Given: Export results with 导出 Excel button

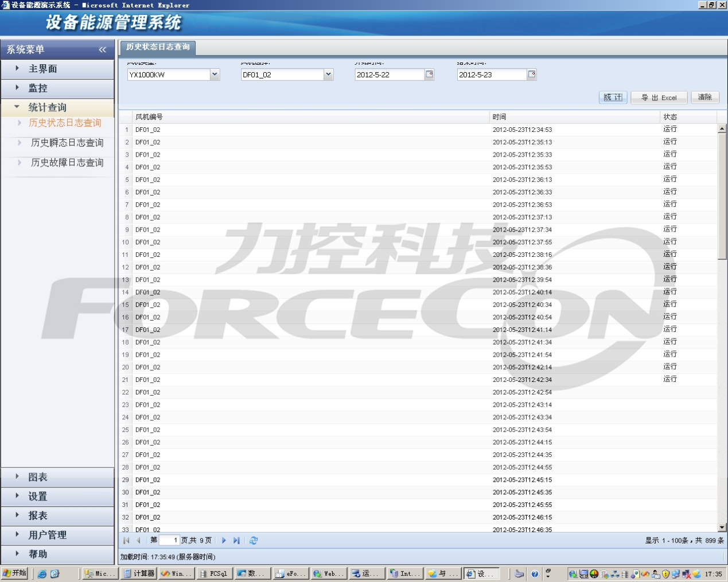Looking at the screenshot, I should point(659,97).
